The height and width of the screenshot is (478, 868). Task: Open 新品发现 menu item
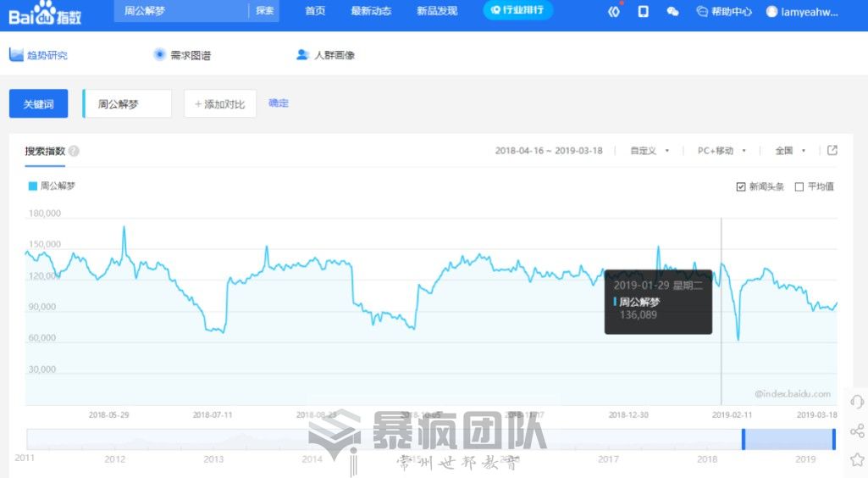pos(437,11)
